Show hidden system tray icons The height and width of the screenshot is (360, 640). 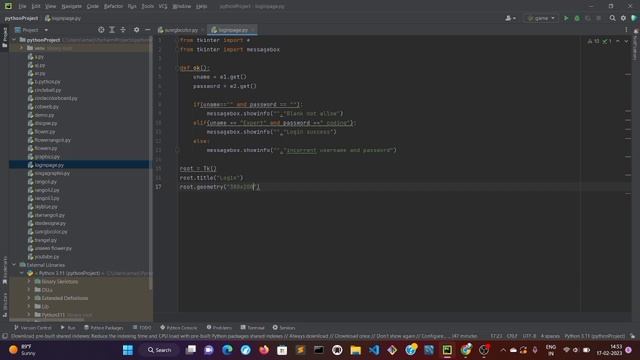tap(503, 350)
